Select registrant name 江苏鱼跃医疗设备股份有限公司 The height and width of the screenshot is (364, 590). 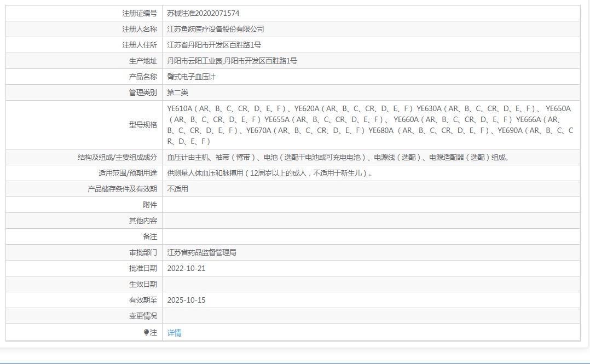(216, 29)
